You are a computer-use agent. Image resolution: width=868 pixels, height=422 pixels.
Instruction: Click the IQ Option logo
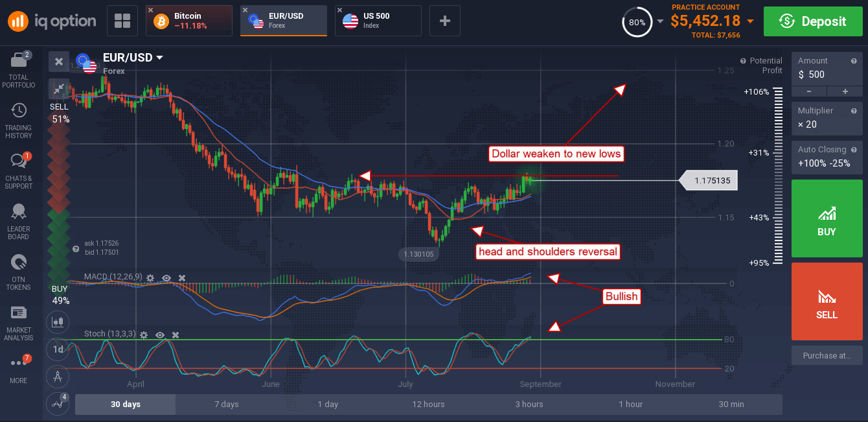coord(52,21)
